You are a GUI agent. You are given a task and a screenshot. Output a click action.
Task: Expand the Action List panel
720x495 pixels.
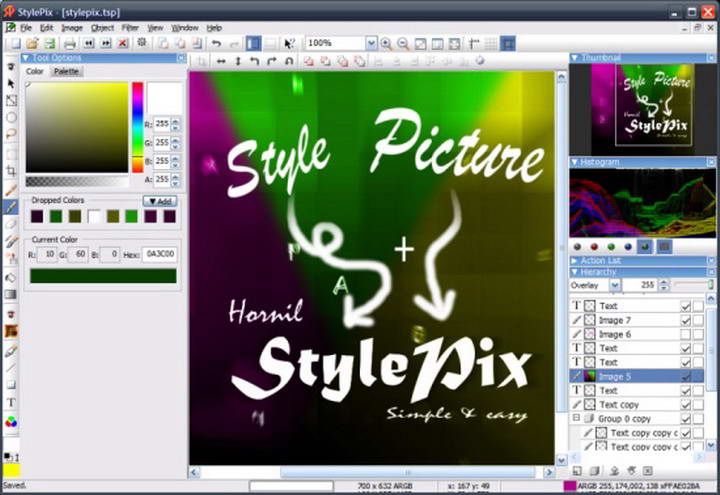(x=574, y=260)
